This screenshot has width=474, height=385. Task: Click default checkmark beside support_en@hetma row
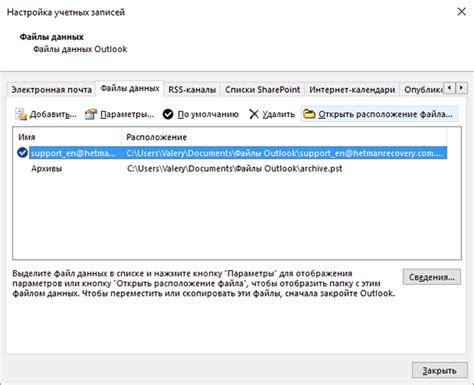(22, 153)
